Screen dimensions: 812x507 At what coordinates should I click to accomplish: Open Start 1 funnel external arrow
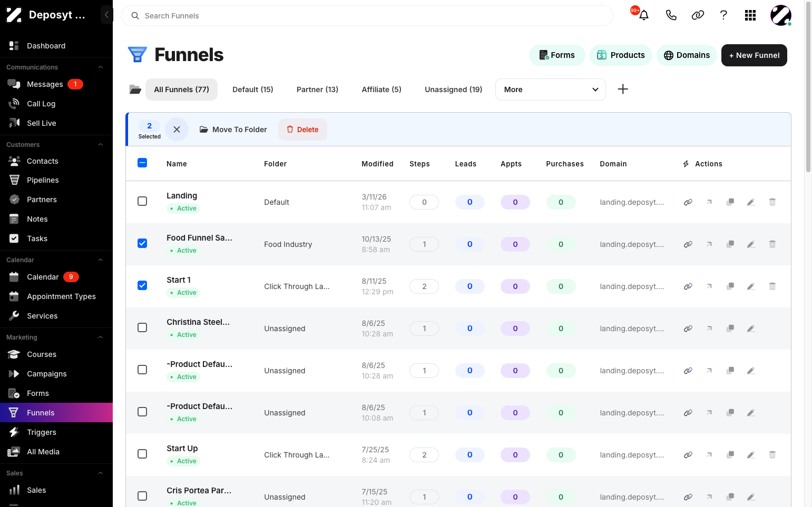(x=709, y=286)
